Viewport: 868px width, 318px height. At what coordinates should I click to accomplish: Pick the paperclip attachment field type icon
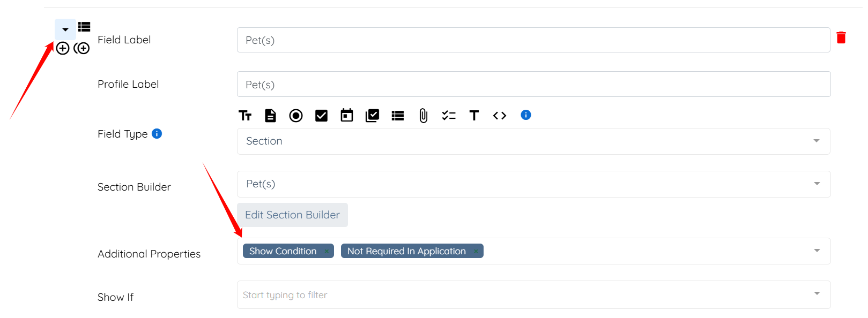tap(423, 116)
